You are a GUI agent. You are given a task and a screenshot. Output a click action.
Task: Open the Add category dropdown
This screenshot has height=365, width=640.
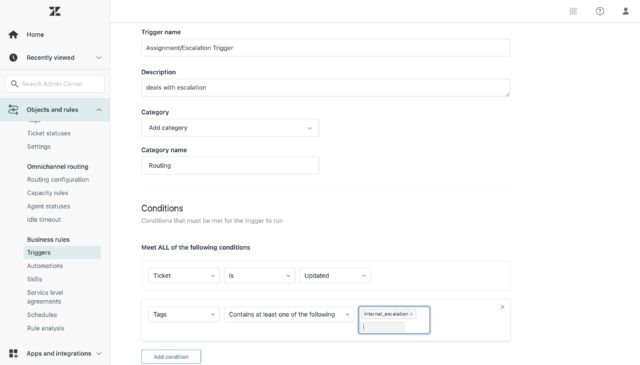click(x=230, y=128)
